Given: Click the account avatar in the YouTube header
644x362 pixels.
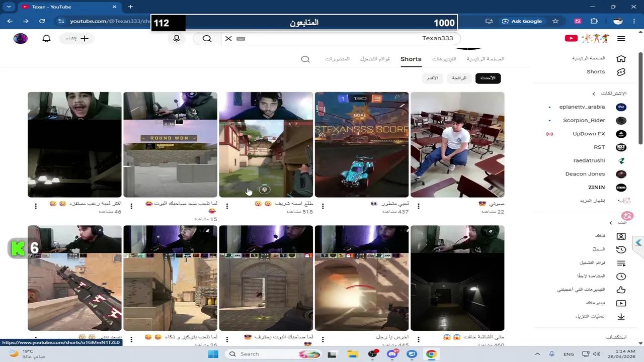Looking at the screenshot, I should [21, 39].
